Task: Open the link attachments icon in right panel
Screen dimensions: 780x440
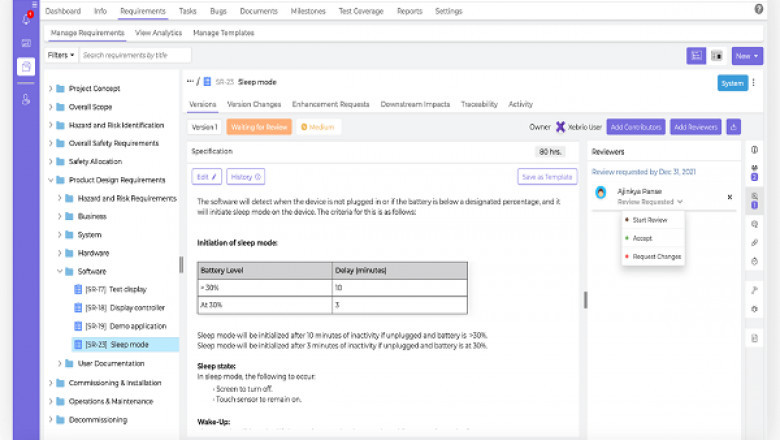Action: 755,243
